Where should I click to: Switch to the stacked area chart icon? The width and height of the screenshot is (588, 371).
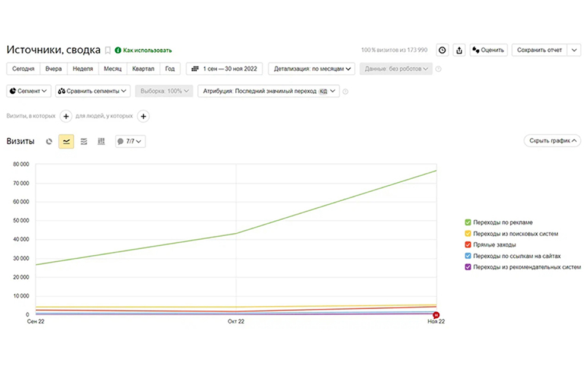[x=84, y=141]
